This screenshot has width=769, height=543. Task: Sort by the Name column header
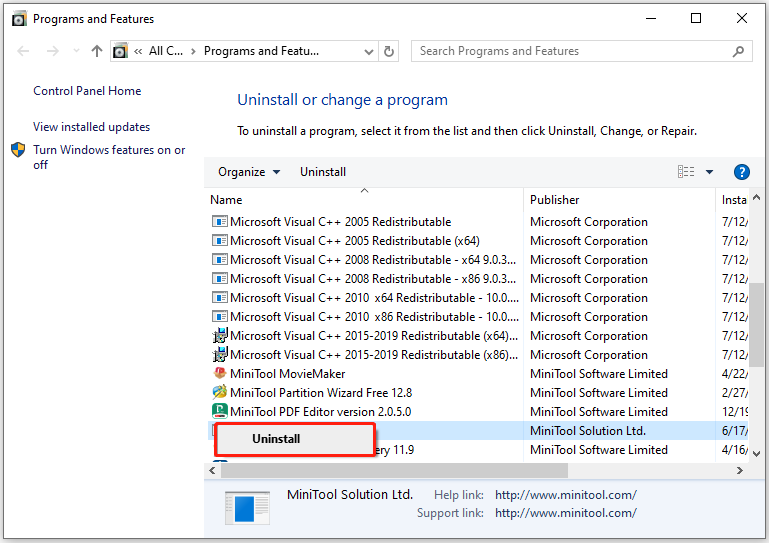pos(364,200)
